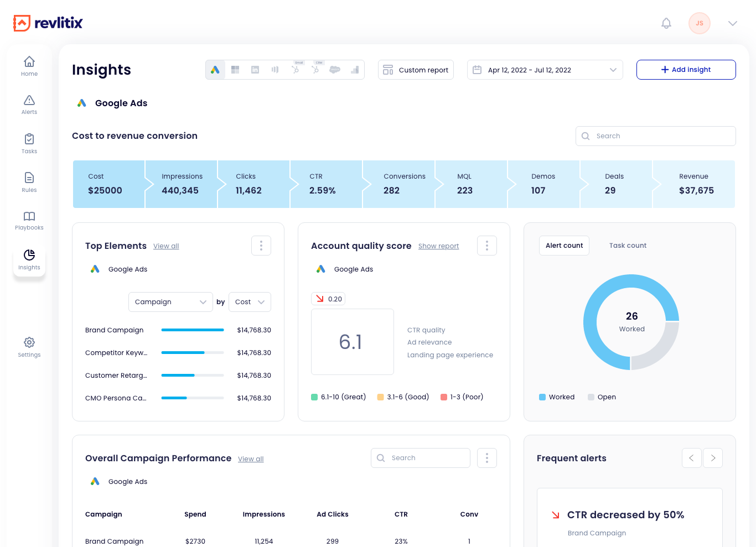Open the Show report link

click(x=438, y=246)
